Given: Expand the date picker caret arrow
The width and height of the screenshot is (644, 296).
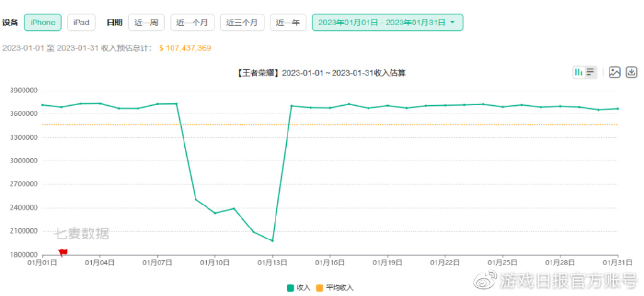Looking at the screenshot, I should tap(452, 23).
